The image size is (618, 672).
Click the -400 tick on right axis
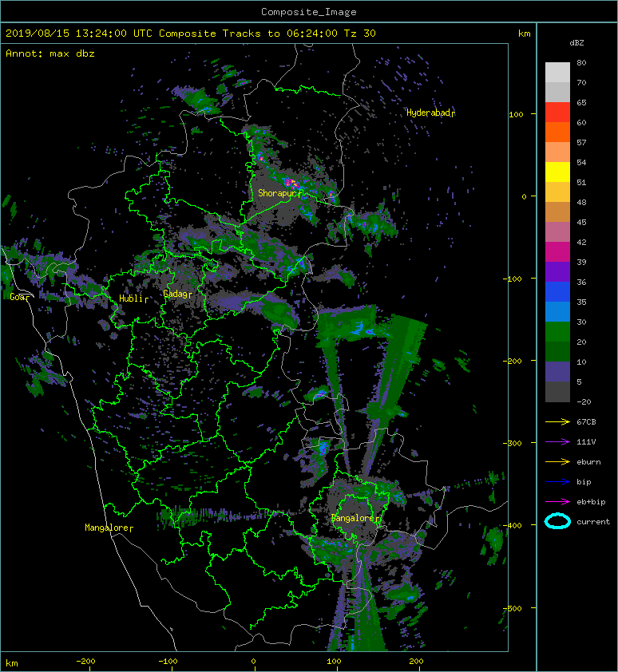click(513, 525)
